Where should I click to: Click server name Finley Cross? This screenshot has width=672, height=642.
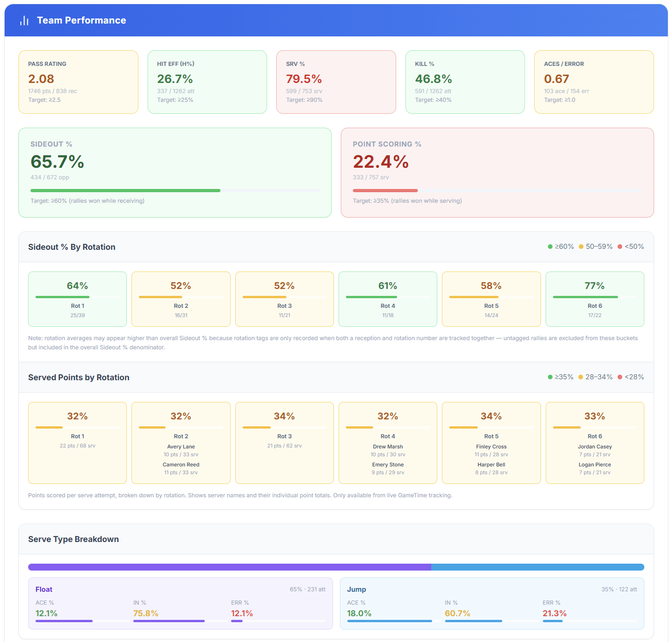(491, 446)
